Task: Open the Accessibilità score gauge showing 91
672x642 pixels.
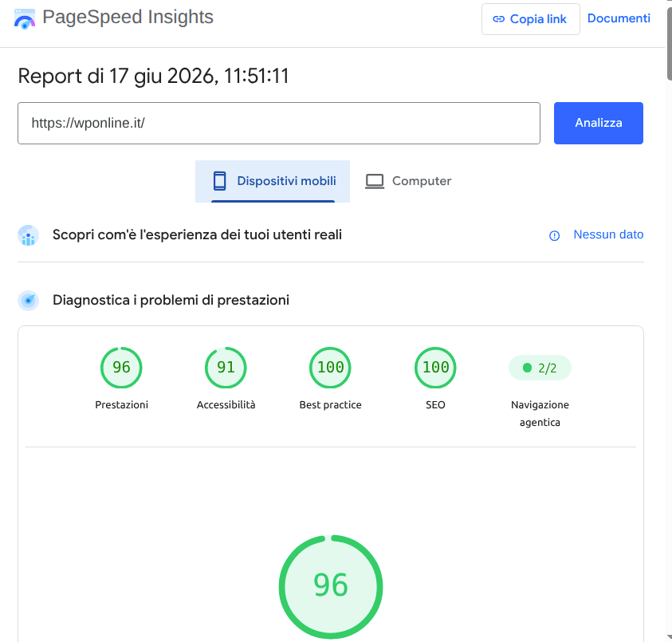Action: click(x=226, y=368)
